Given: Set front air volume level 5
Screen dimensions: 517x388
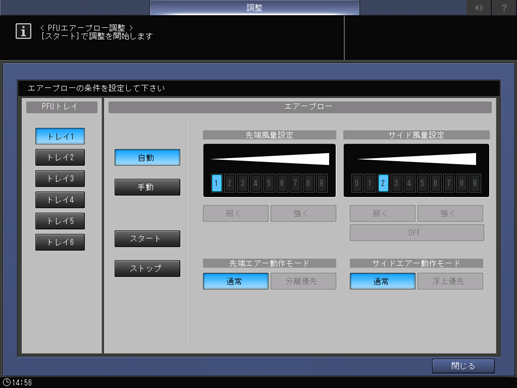Looking at the screenshot, I should 269,183.
